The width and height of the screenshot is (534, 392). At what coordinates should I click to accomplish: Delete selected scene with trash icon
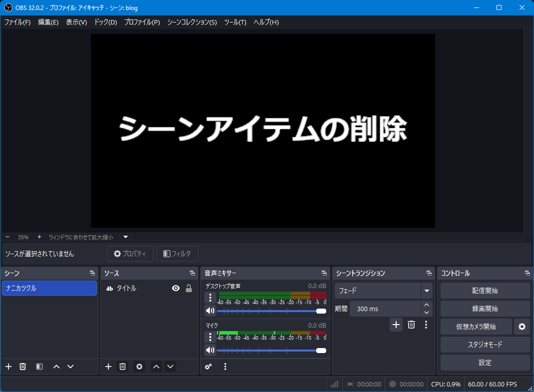[22, 367]
